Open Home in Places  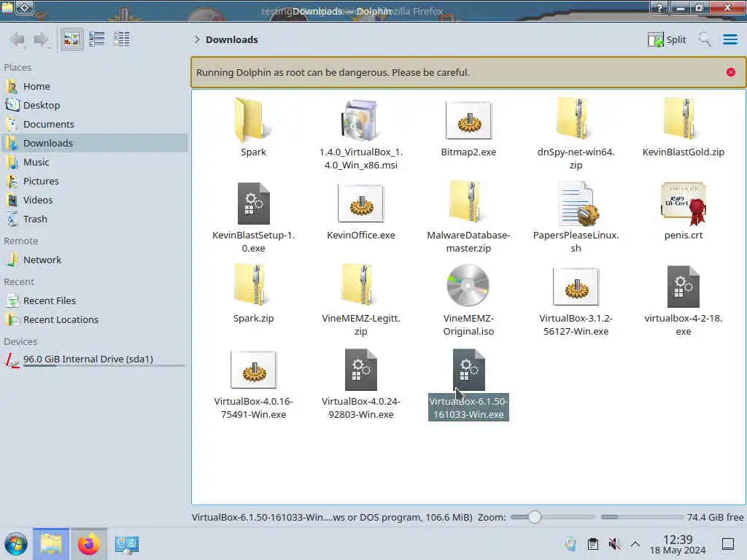(95, 86)
